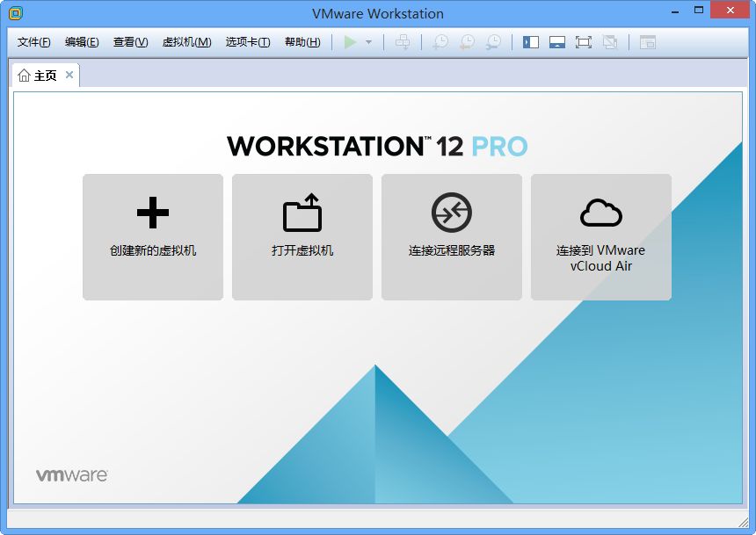This screenshot has width=756, height=535.
Task: Toggle the thumbnail bar icon
Action: pyautogui.click(x=557, y=42)
